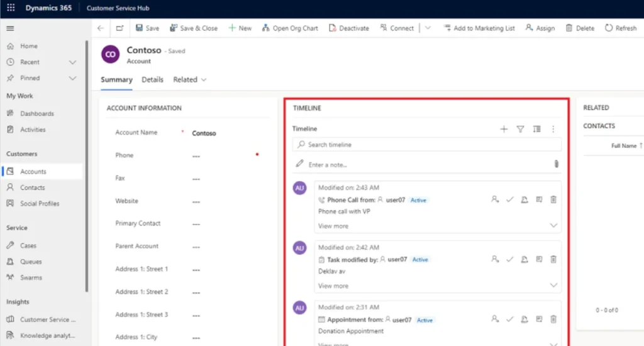Switch to the Details tab
This screenshot has width=644, height=346.
[x=152, y=80]
